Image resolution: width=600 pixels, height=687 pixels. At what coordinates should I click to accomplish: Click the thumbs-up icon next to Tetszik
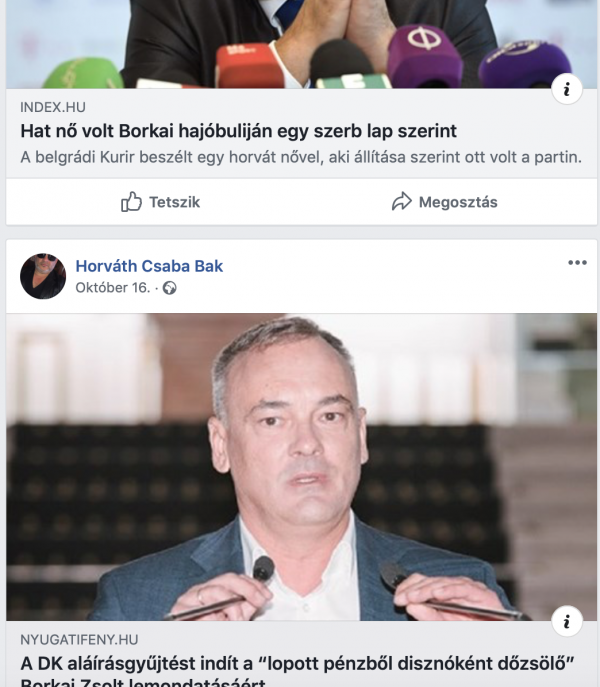131,202
